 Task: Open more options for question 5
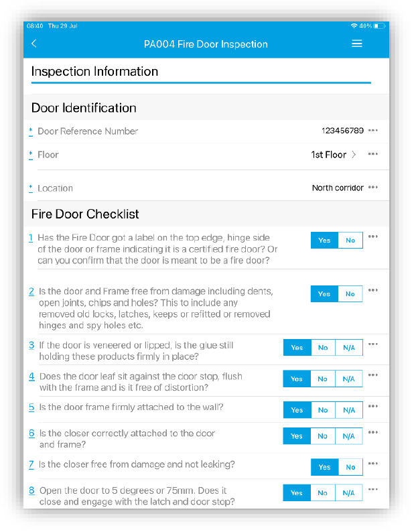(x=373, y=406)
